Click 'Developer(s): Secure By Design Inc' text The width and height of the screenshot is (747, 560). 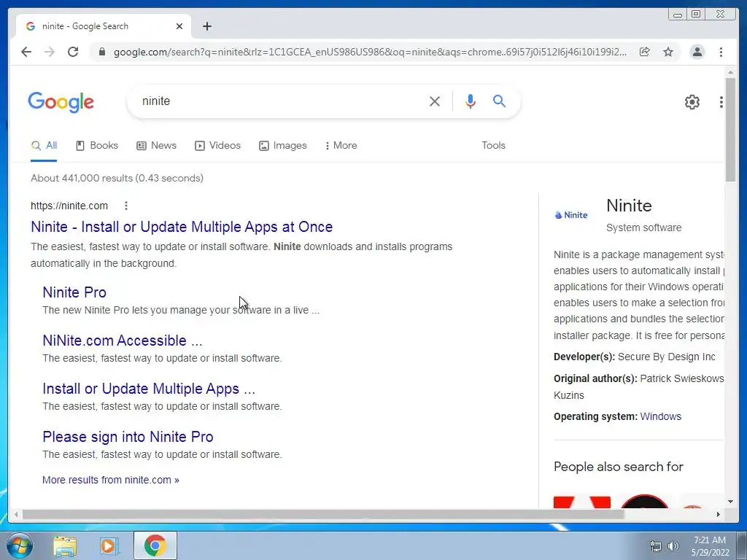[x=635, y=357]
